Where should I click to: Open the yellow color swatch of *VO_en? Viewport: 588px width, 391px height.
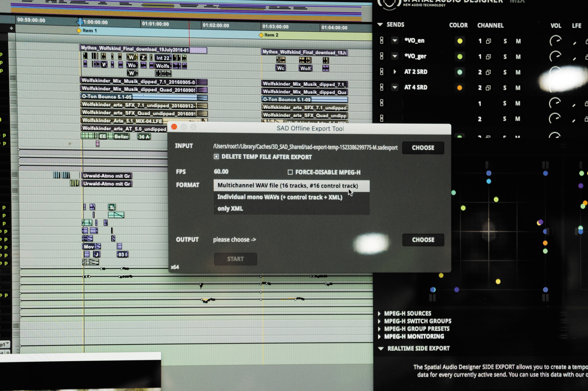460,41
